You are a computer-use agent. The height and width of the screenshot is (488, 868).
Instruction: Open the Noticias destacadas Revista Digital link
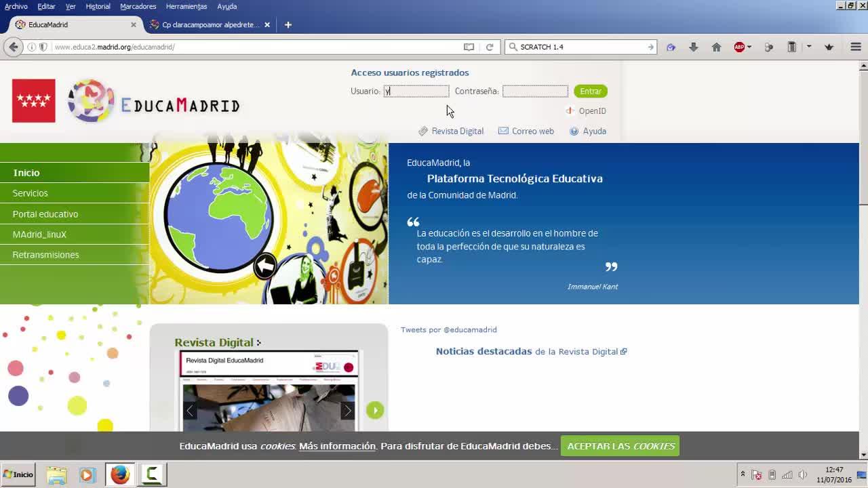pos(531,351)
